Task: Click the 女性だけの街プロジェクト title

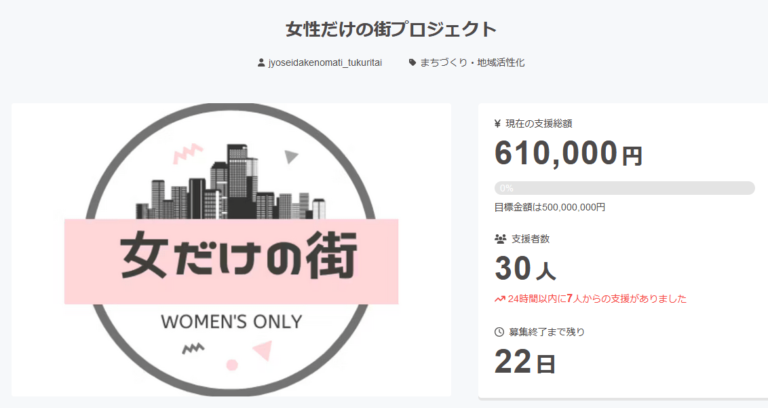Action: coord(391,29)
